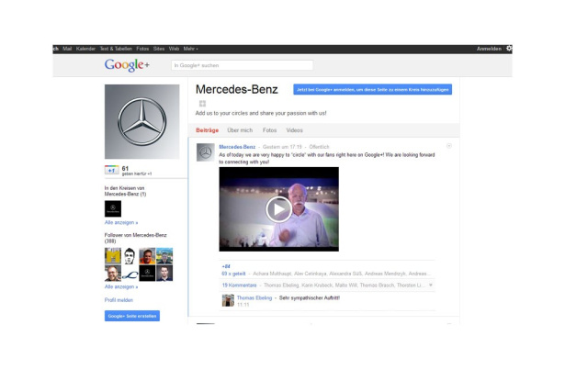Open post options circle at post's top right
This screenshot has height=392, width=588.
pyautogui.click(x=448, y=146)
